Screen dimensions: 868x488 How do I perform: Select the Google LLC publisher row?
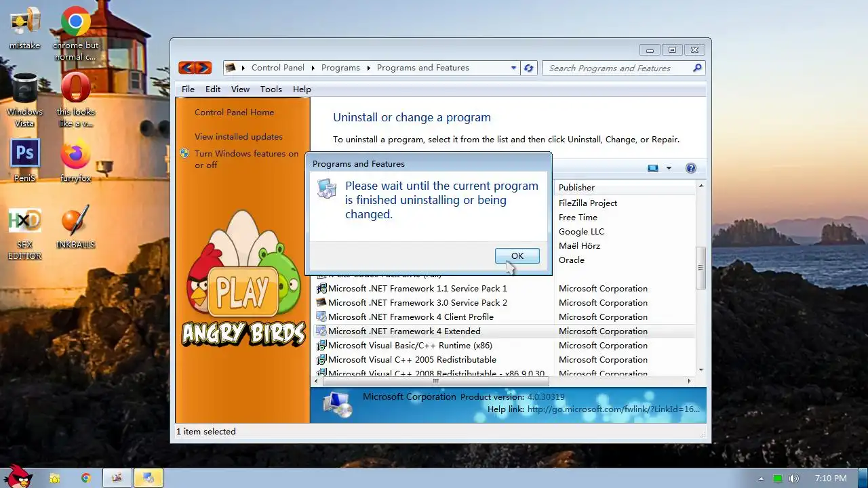(581, 231)
